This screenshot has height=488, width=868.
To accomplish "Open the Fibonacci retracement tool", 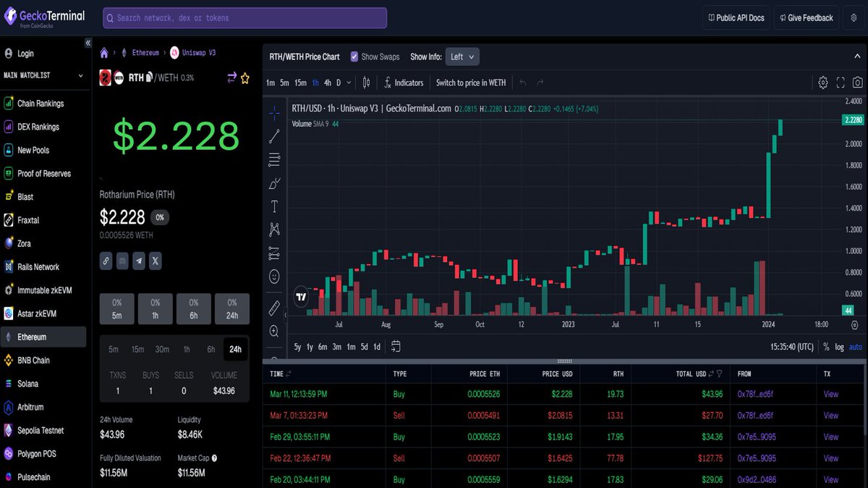I will [x=275, y=160].
